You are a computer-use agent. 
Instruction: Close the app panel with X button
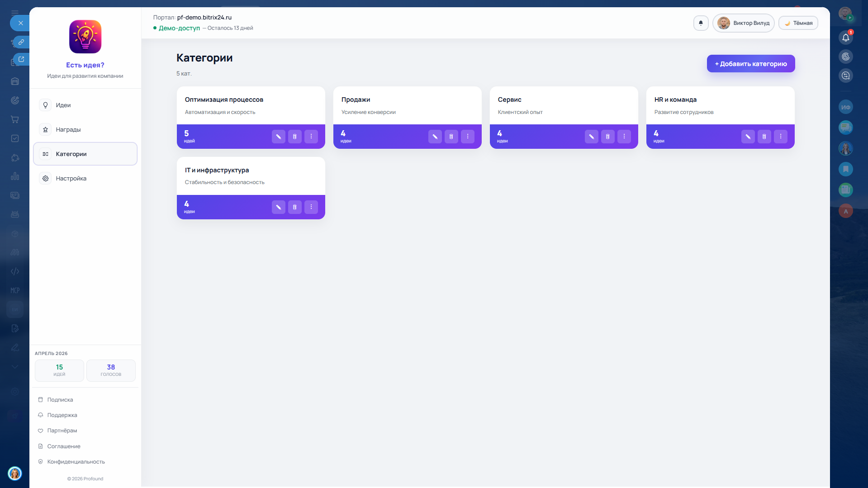point(20,23)
